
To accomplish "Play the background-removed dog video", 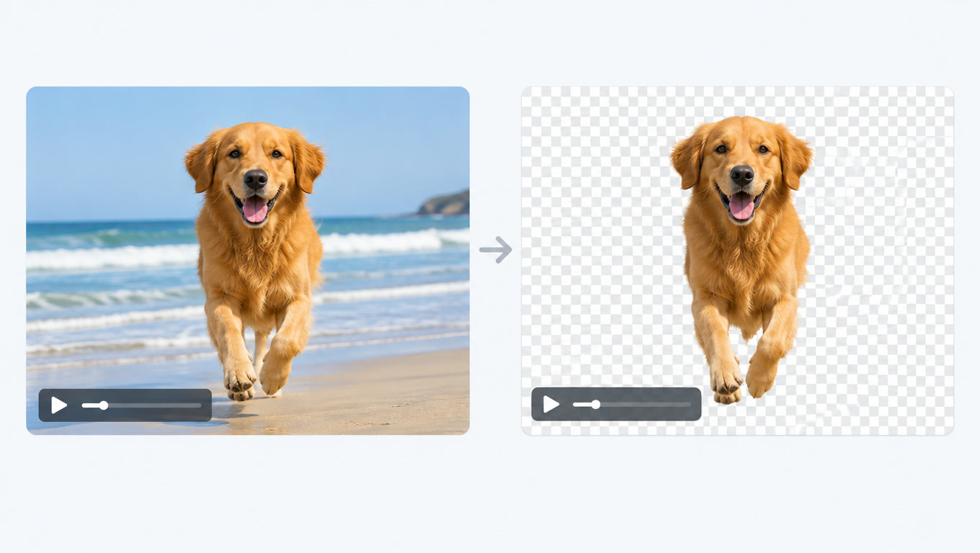I will tap(551, 405).
